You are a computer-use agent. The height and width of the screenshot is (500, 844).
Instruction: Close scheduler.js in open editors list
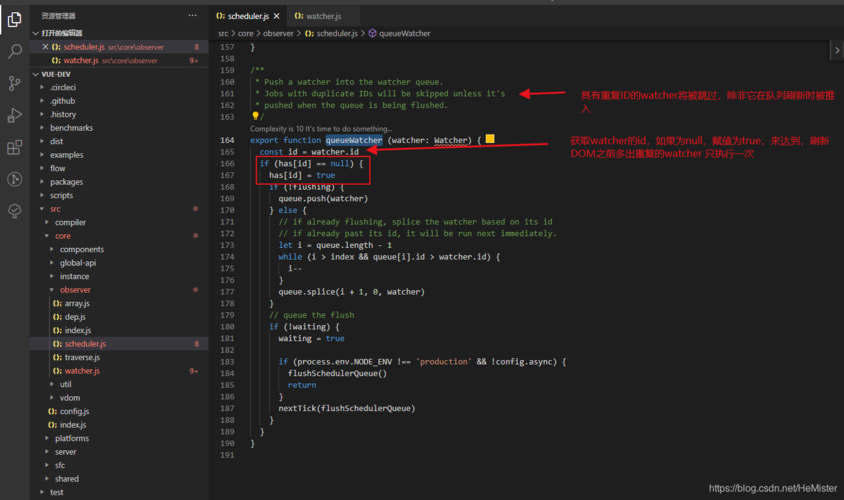coord(45,47)
